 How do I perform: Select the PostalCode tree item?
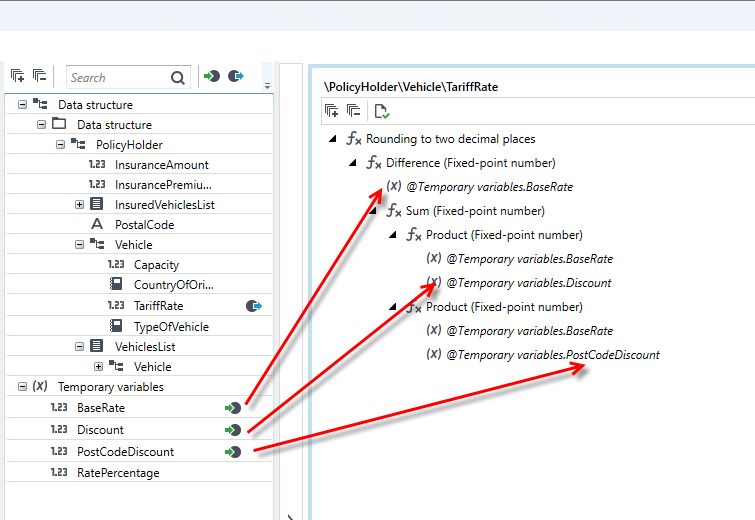(144, 225)
